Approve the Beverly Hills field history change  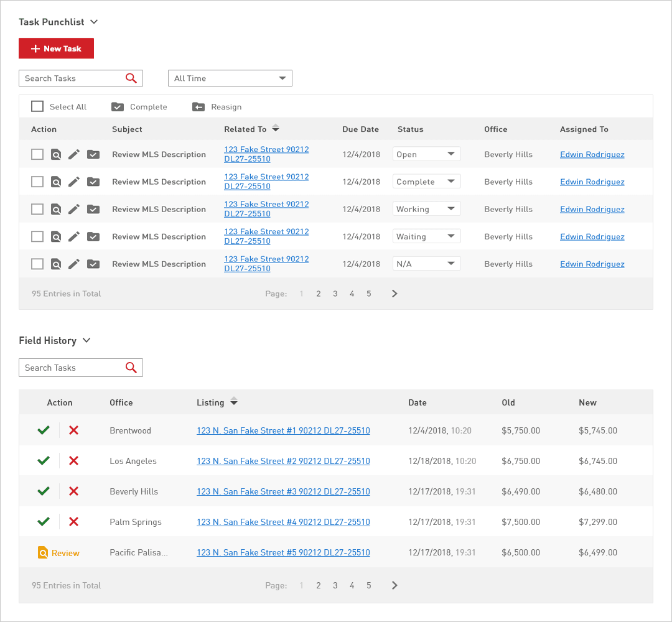[44, 491]
